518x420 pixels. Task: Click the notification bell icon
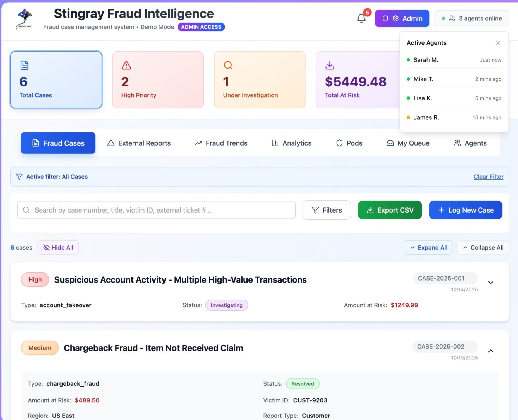361,18
